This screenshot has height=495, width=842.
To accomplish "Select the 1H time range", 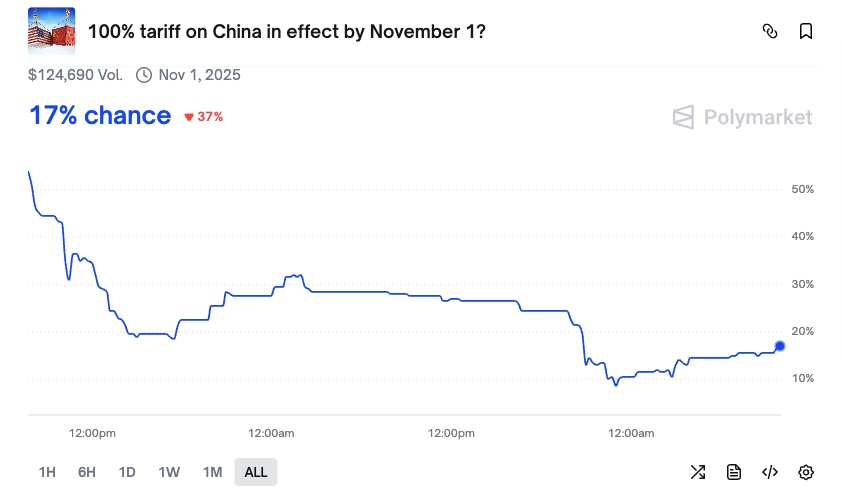I will point(47,472).
